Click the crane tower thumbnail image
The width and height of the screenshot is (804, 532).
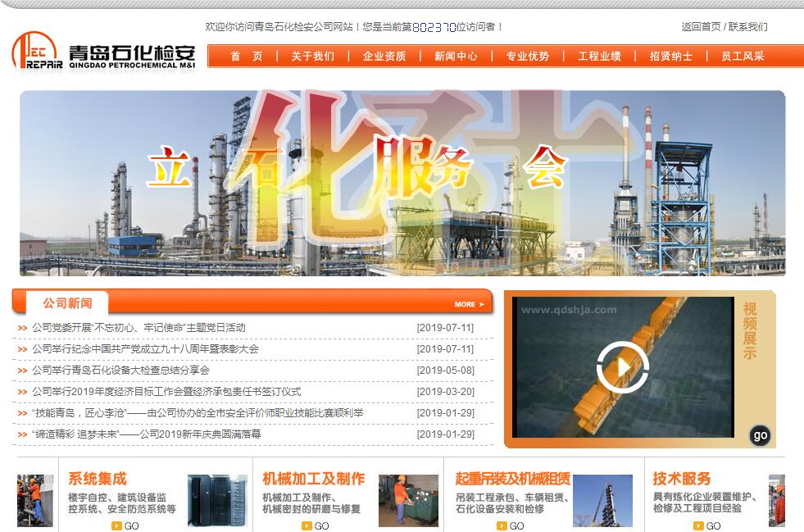coord(602,500)
